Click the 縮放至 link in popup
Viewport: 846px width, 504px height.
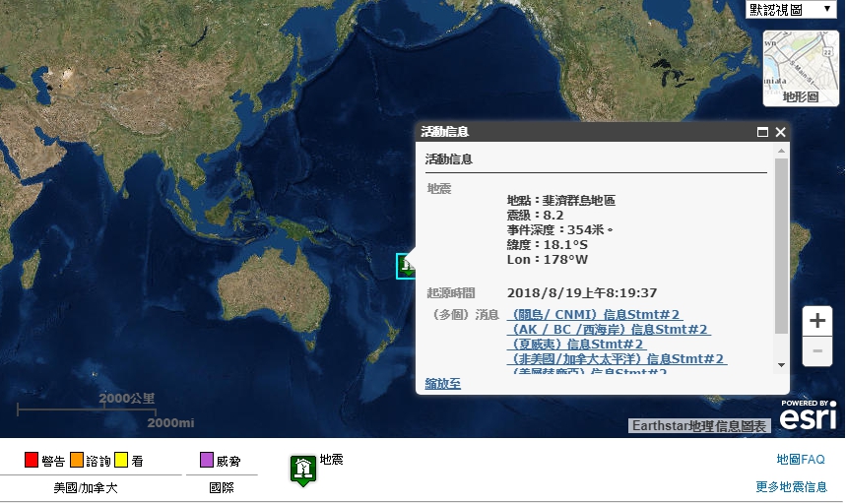(442, 383)
